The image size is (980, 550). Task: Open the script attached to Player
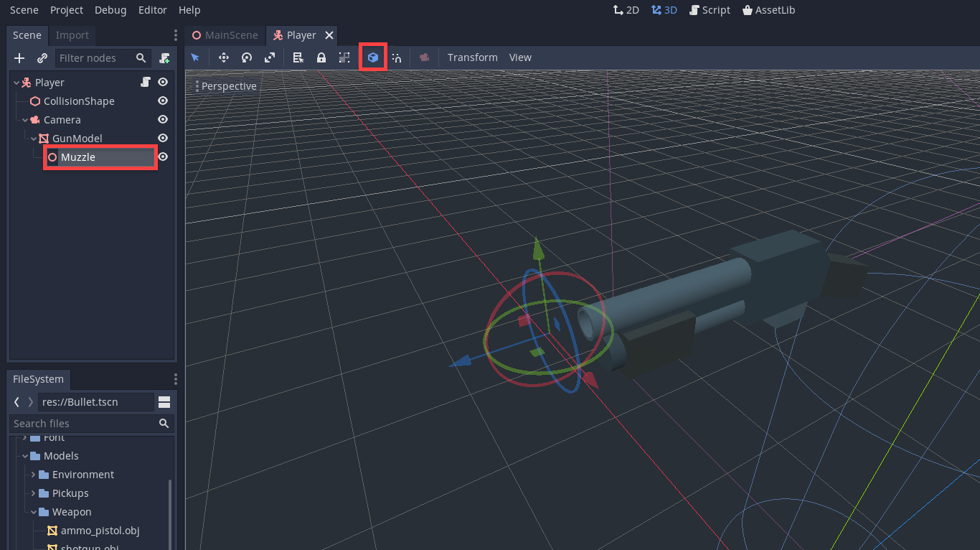146,83
